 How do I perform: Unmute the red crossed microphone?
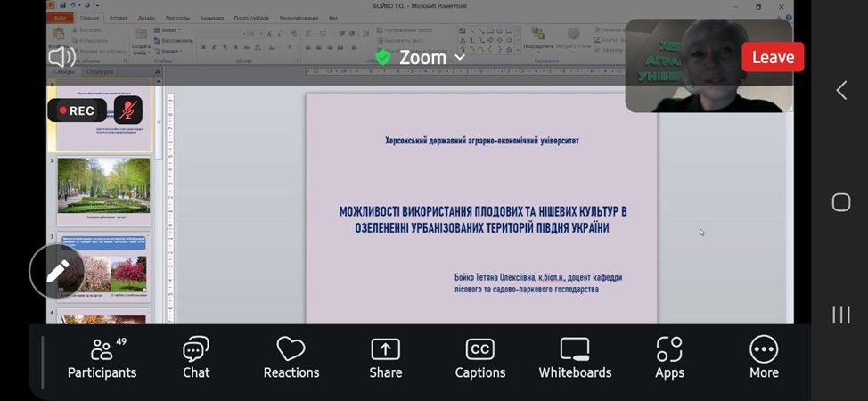pyautogui.click(x=127, y=110)
